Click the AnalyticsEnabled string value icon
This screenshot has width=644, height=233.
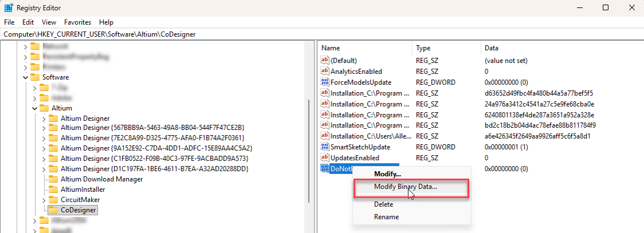[x=325, y=72]
